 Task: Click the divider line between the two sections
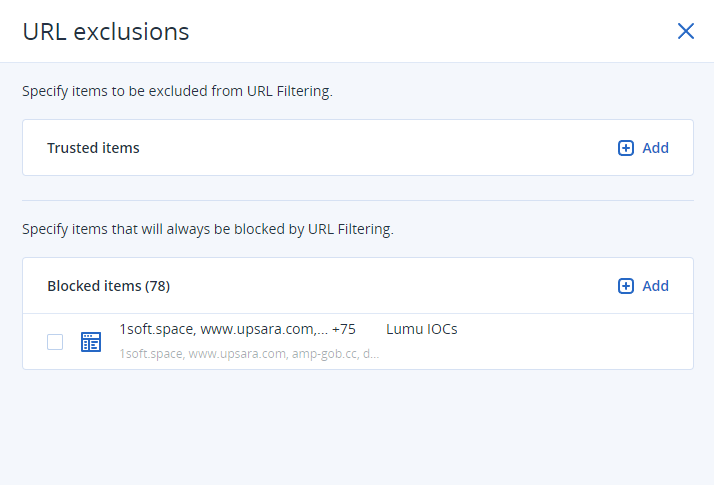tap(357, 200)
